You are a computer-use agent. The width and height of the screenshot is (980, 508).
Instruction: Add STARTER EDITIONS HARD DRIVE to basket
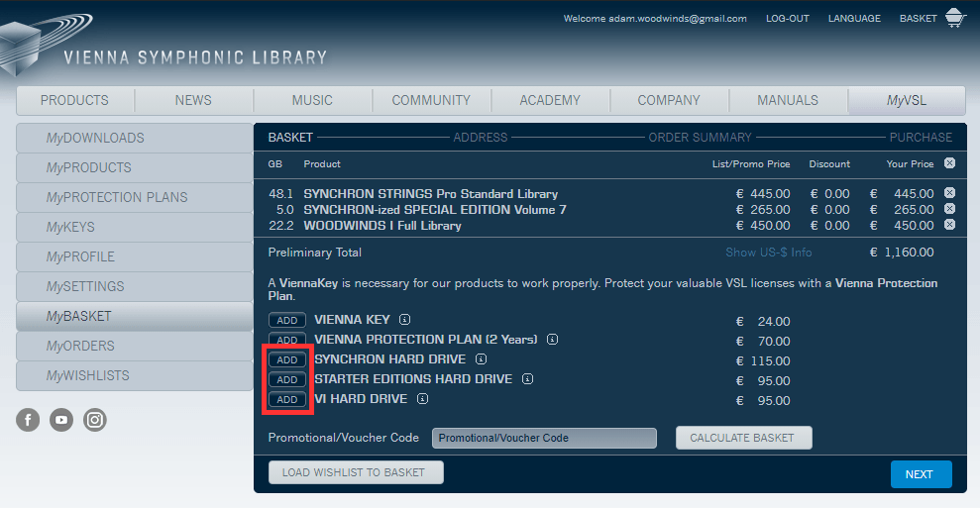[287, 379]
